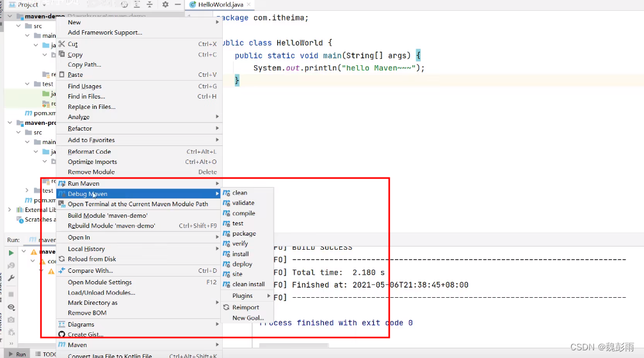Image resolution: width=644 pixels, height=358 pixels.
Task: Open the Run tool window button
Action: 17,354
